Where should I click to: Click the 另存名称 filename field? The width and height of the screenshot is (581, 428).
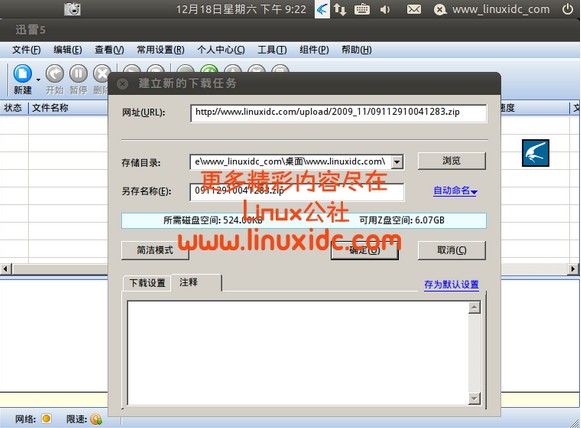point(297,192)
